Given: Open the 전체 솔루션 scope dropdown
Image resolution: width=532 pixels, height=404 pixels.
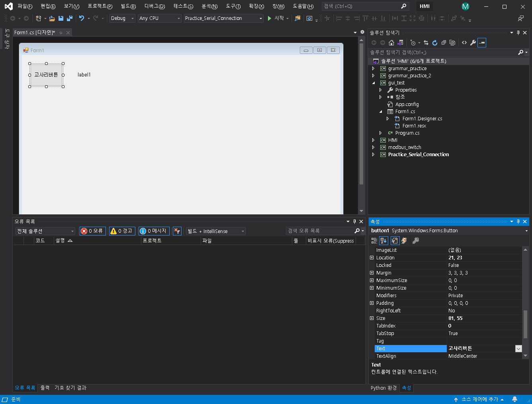Looking at the screenshot, I should [x=45, y=231].
